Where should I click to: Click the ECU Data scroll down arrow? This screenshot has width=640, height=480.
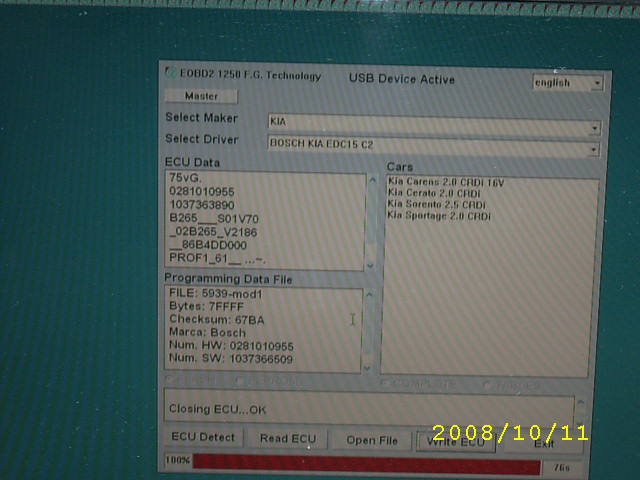pos(370,266)
